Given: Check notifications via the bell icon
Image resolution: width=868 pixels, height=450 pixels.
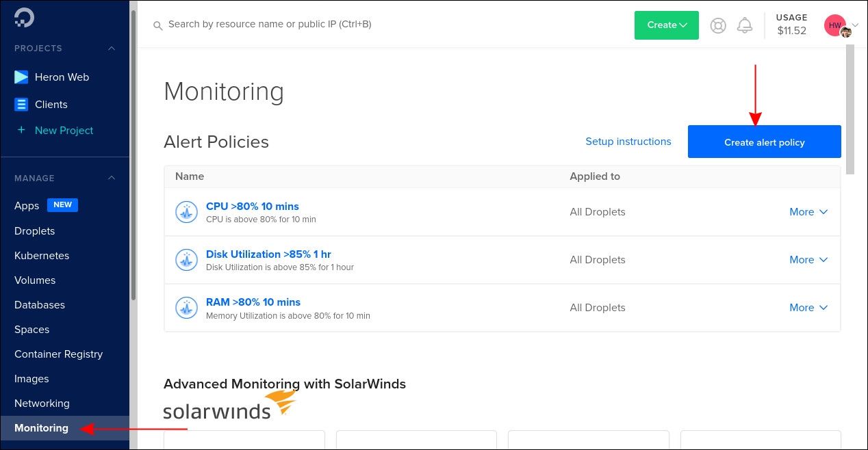Looking at the screenshot, I should click(745, 25).
